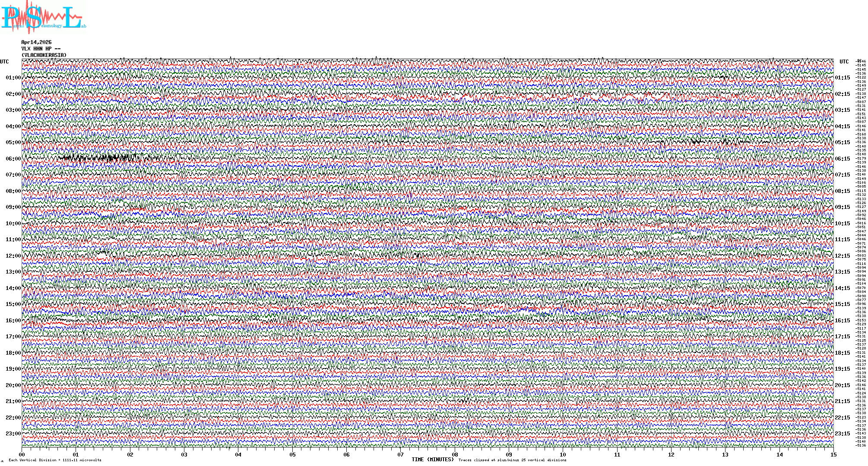Select the 12:00 hour label on left
The height and width of the screenshot is (466, 868).
click(x=13, y=256)
